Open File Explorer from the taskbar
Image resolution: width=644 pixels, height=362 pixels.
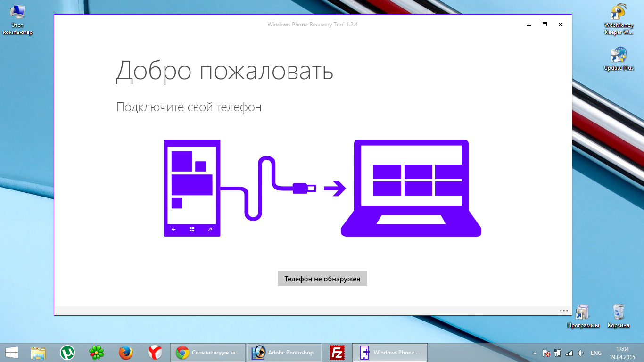[38, 352]
